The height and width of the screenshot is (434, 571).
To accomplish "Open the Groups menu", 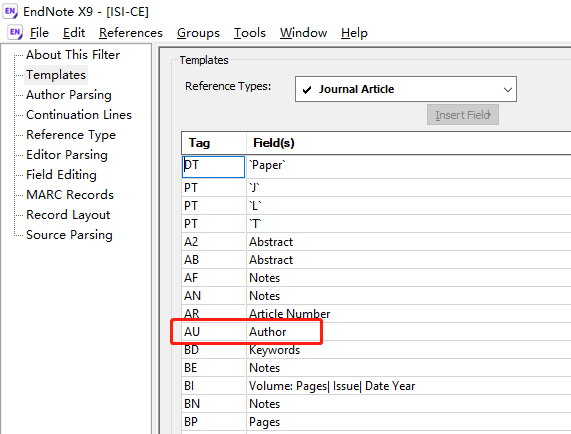I will [x=198, y=33].
